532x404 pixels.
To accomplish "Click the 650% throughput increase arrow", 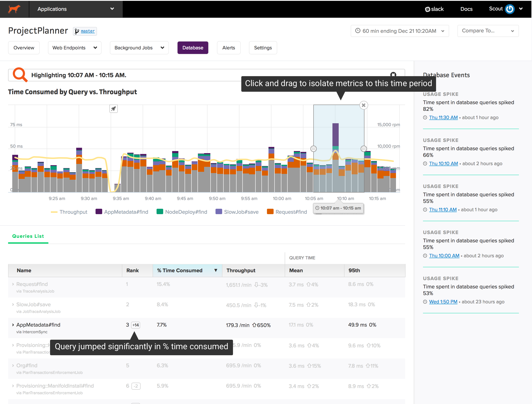I will point(254,325).
